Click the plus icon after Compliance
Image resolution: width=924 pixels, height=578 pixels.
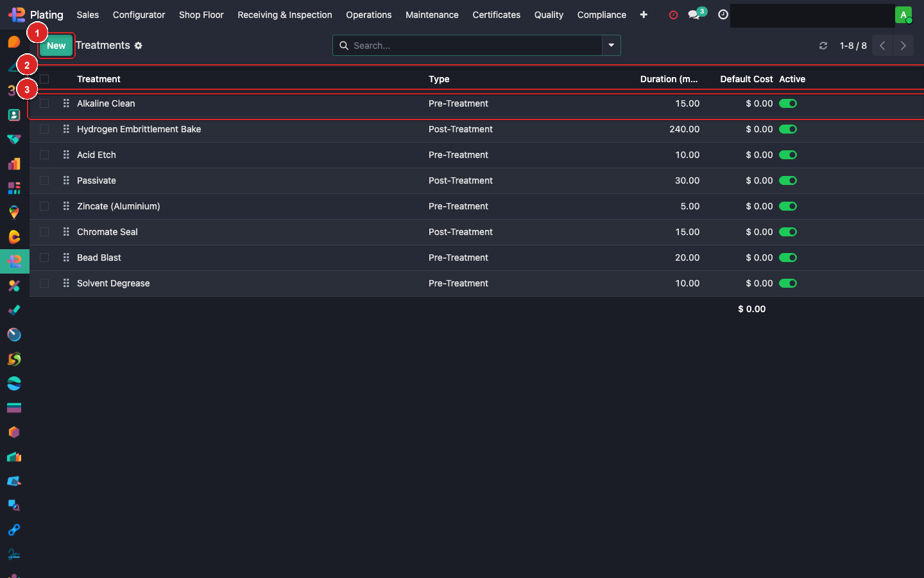[644, 15]
